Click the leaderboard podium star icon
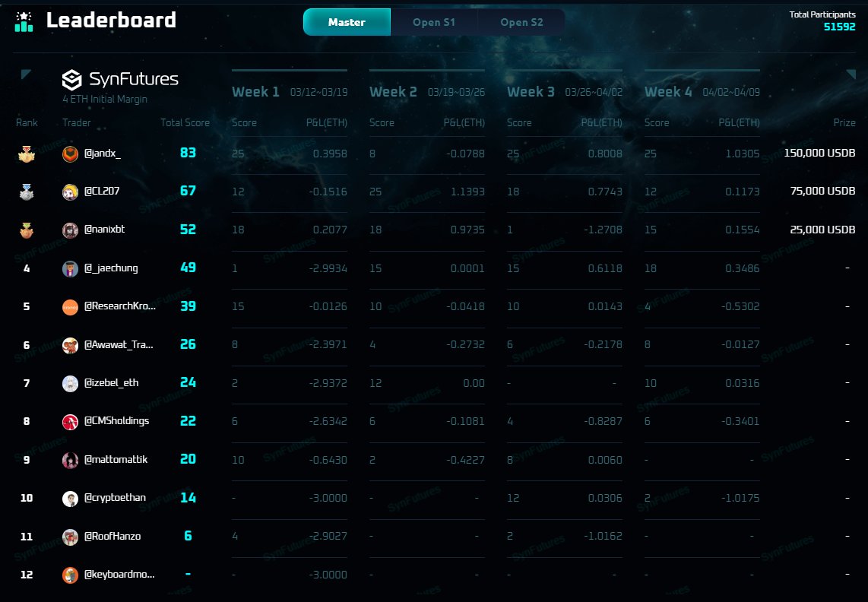Screen dimensions: 868x602 click(x=24, y=21)
